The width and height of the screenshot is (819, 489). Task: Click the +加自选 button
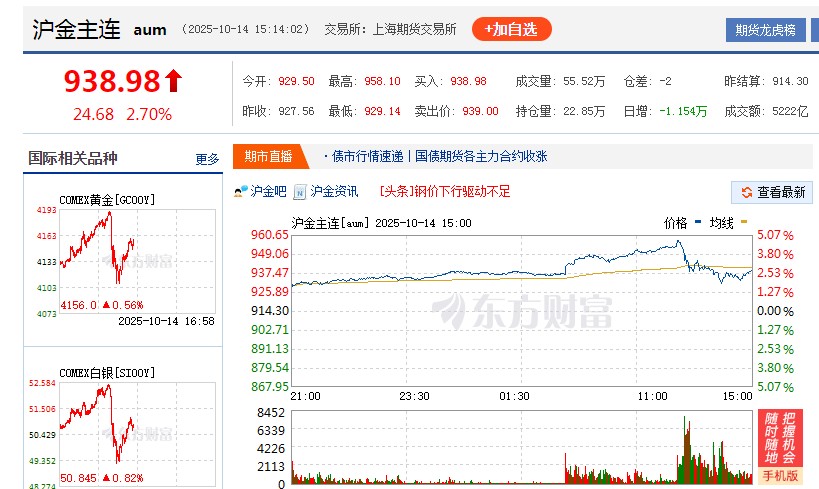point(511,29)
